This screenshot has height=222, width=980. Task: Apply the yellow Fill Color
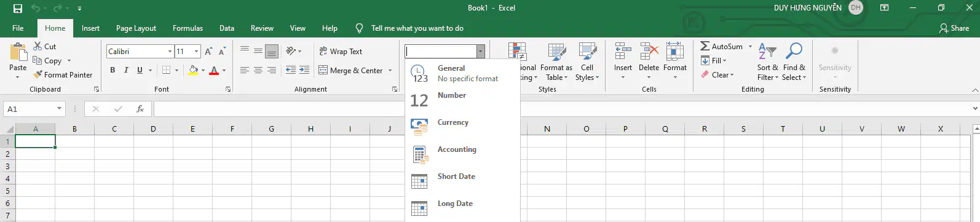[193, 70]
